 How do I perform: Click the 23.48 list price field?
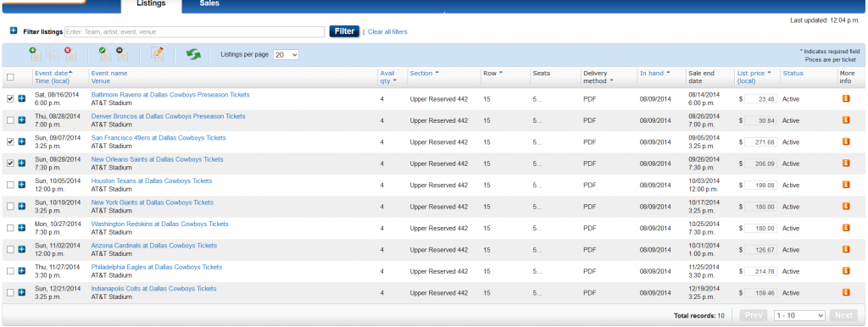(x=760, y=99)
